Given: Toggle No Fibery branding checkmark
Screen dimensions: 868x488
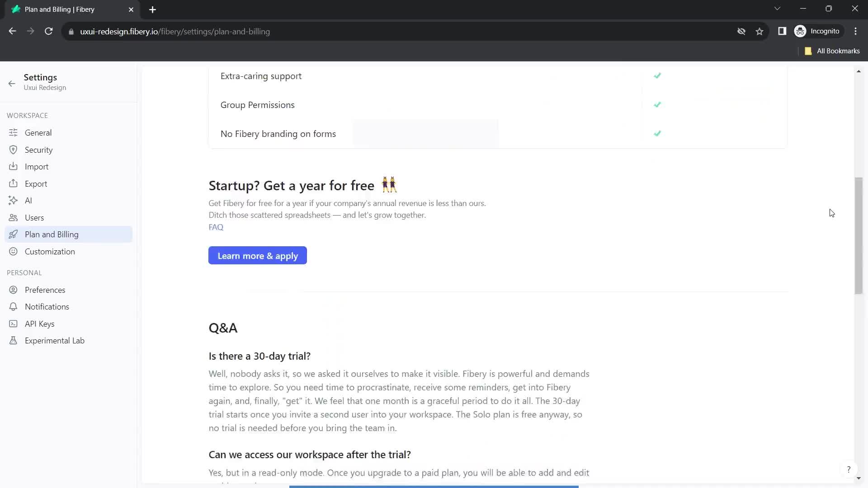Looking at the screenshot, I should pos(658,133).
